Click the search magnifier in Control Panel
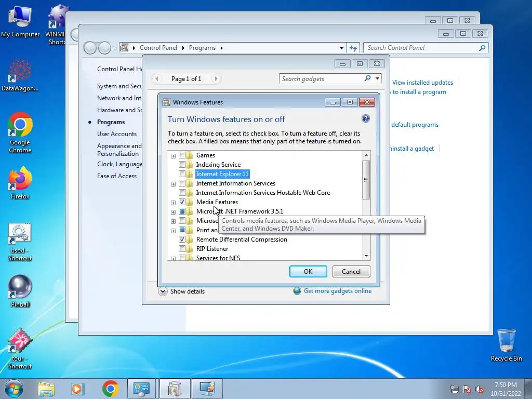Image resolution: width=532 pixels, height=399 pixels. pos(482,48)
